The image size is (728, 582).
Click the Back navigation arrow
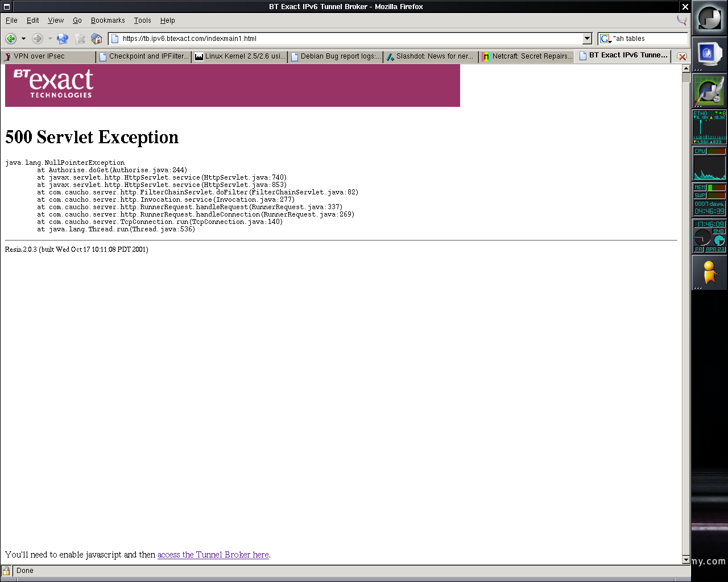coord(10,39)
